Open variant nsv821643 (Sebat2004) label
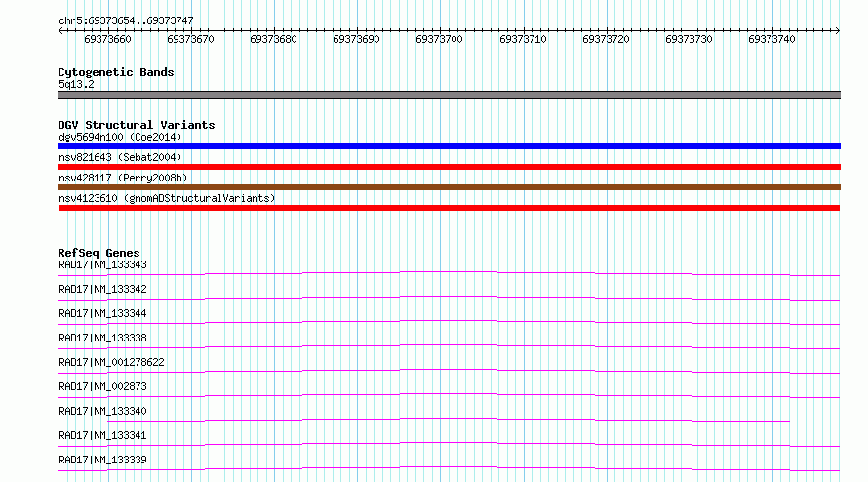The image size is (868, 482). point(120,157)
